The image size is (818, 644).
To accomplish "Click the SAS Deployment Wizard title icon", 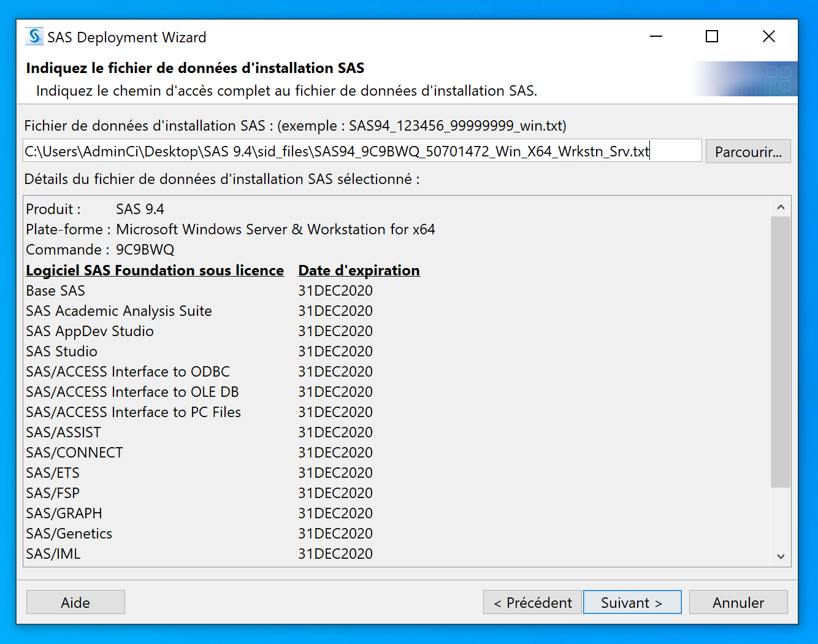I will tap(34, 37).
